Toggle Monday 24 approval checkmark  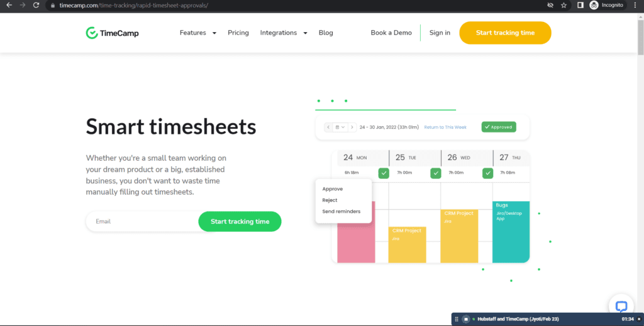coord(384,173)
